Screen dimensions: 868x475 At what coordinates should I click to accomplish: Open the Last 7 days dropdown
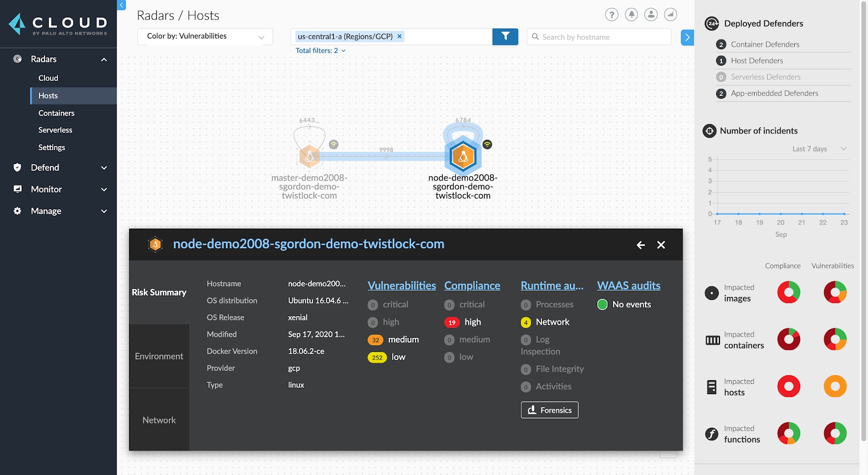click(x=819, y=149)
